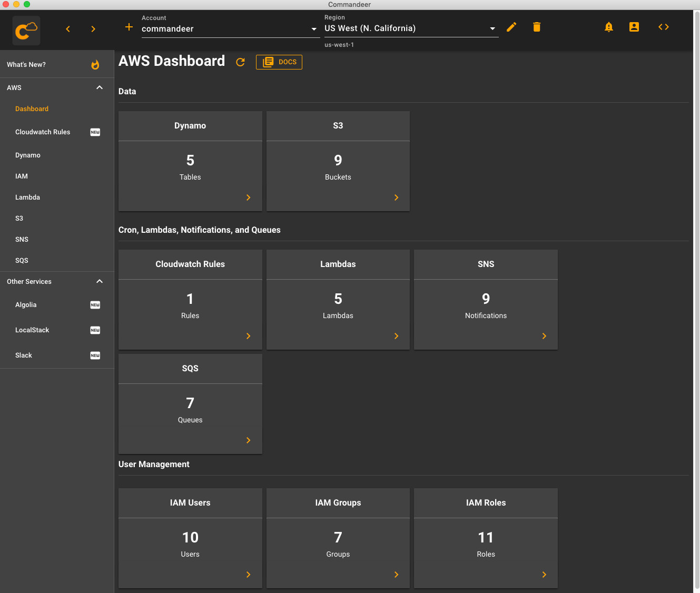This screenshot has height=593, width=700.
Task: Open IAM in the sidebar
Action: tap(22, 176)
